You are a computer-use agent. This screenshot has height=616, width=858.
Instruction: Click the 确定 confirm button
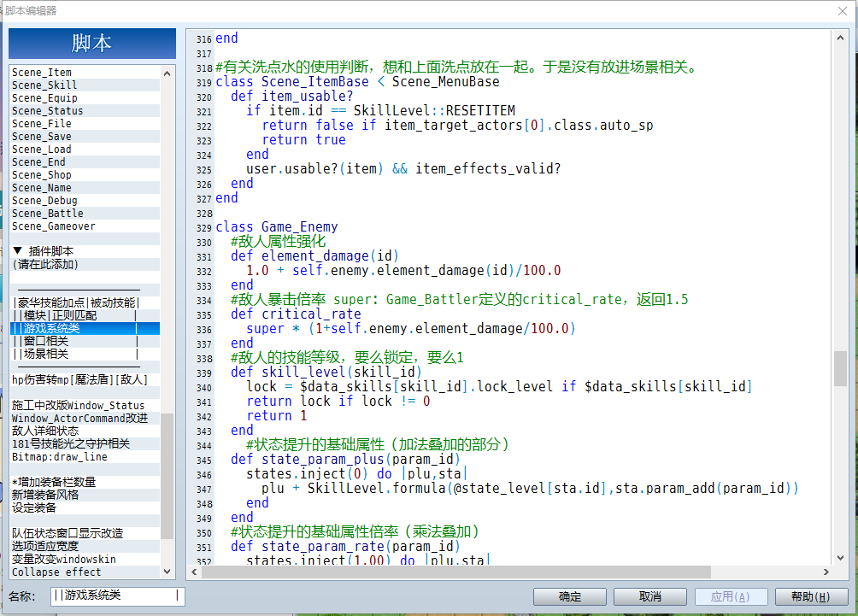(570, 596)
